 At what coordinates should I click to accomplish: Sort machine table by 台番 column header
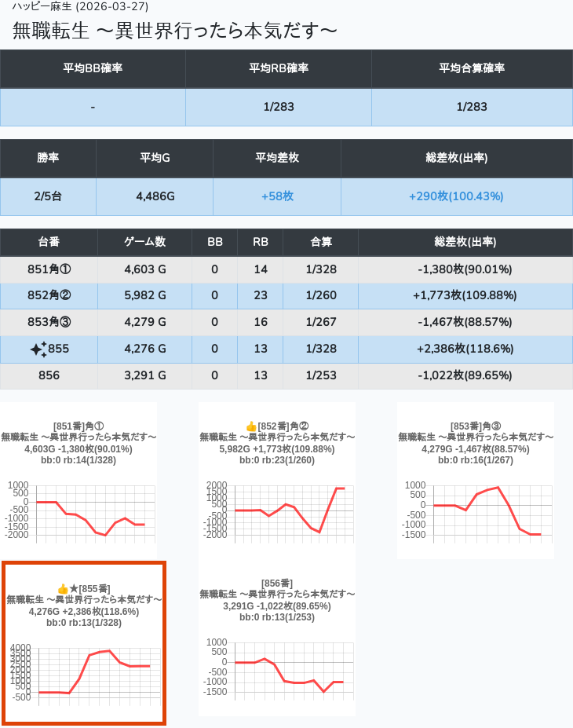(49, 242)
